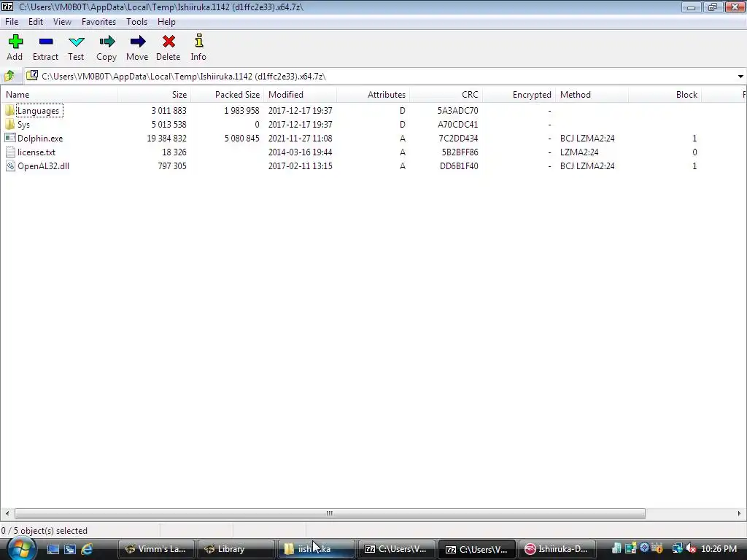Select the license.txt file name

click(x=36, y=152)
